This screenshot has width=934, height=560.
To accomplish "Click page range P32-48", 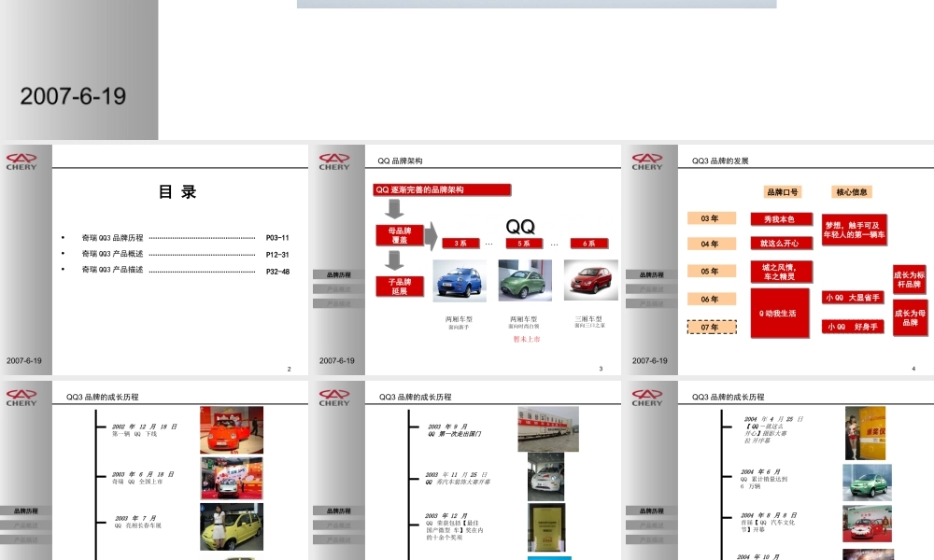I will pyautogui.click(x=277, y=272).
